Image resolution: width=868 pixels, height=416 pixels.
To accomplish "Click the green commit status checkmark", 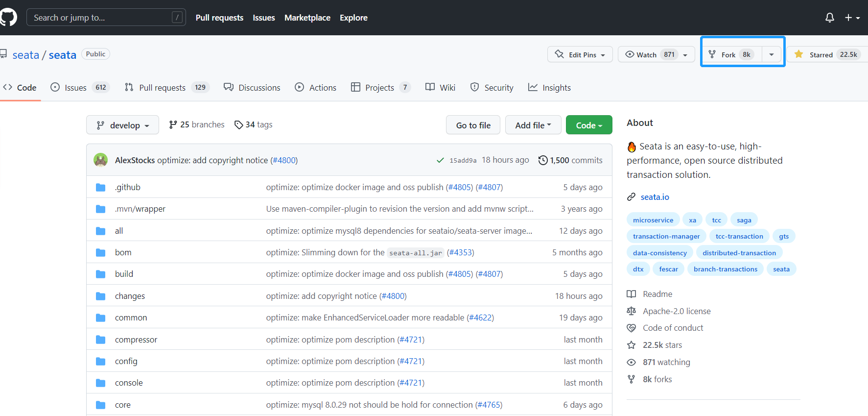I will tap(440, 160).
